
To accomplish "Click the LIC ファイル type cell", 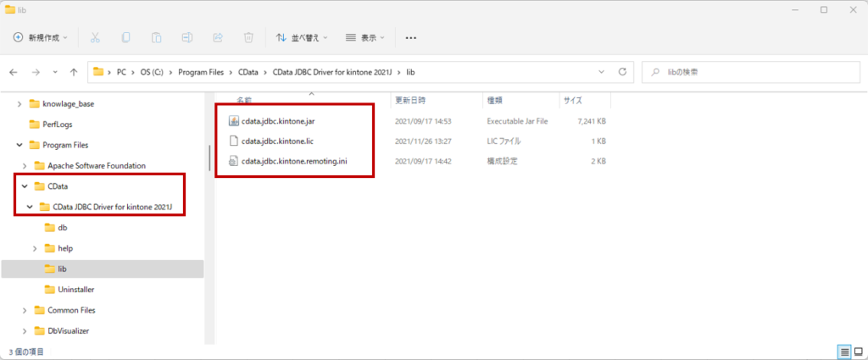I will (504, 141).
